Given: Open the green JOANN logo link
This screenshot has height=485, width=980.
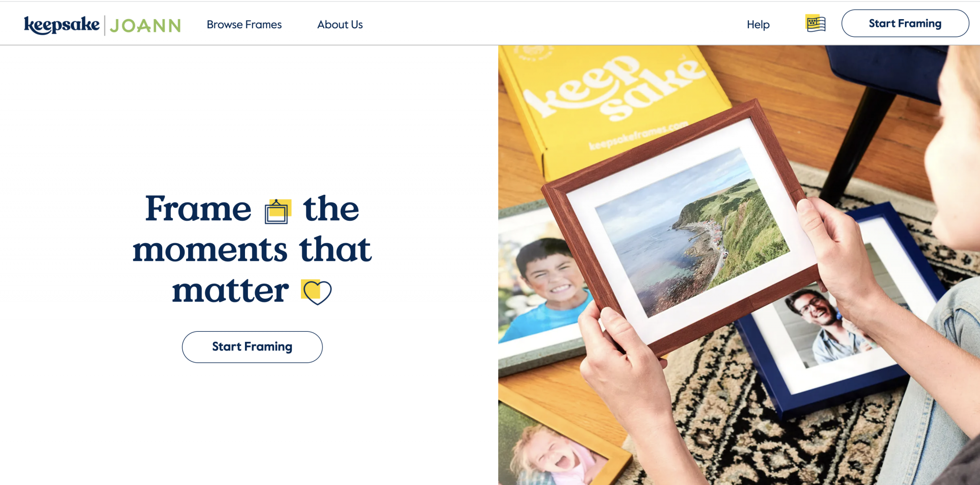Looking at the screenshot, I should [x=145, y=25].
